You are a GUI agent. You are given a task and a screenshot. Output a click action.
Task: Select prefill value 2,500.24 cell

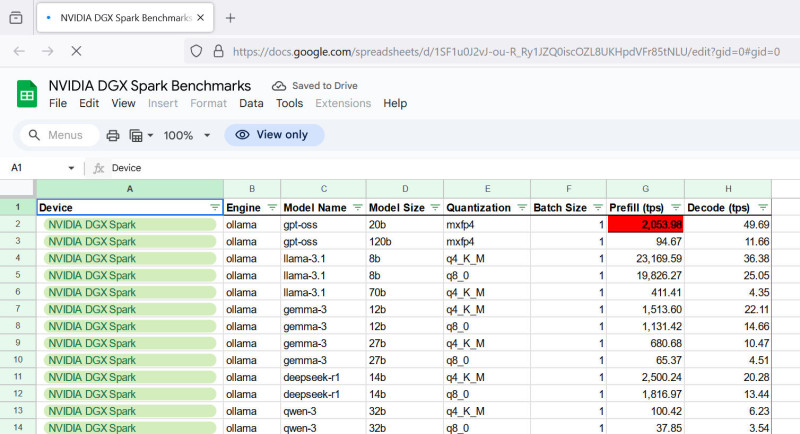click(x=645, y=377)
